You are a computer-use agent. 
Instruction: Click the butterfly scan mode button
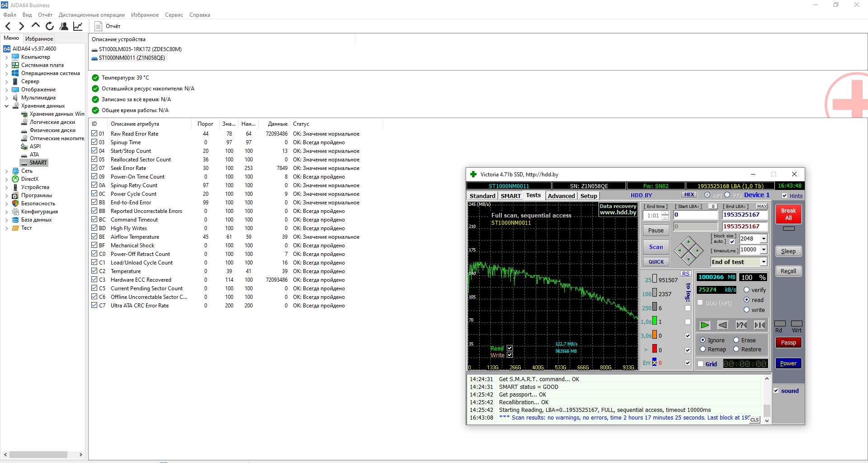[x=760, y=325]
